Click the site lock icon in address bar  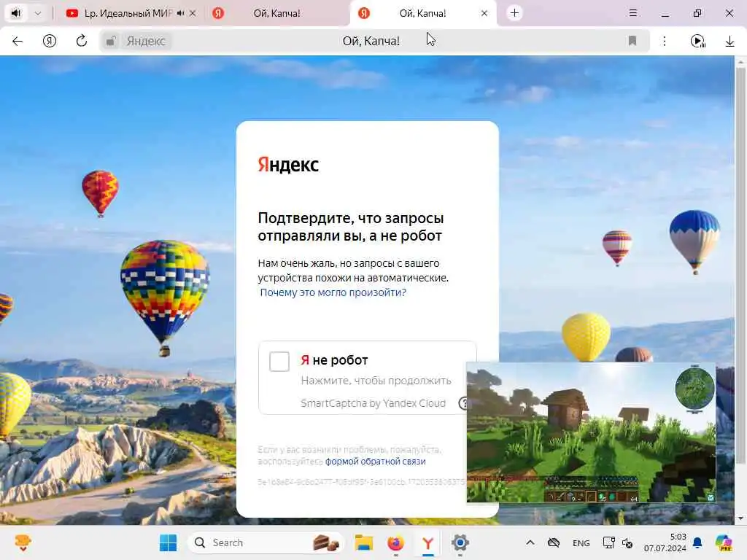tap(111, 41)
